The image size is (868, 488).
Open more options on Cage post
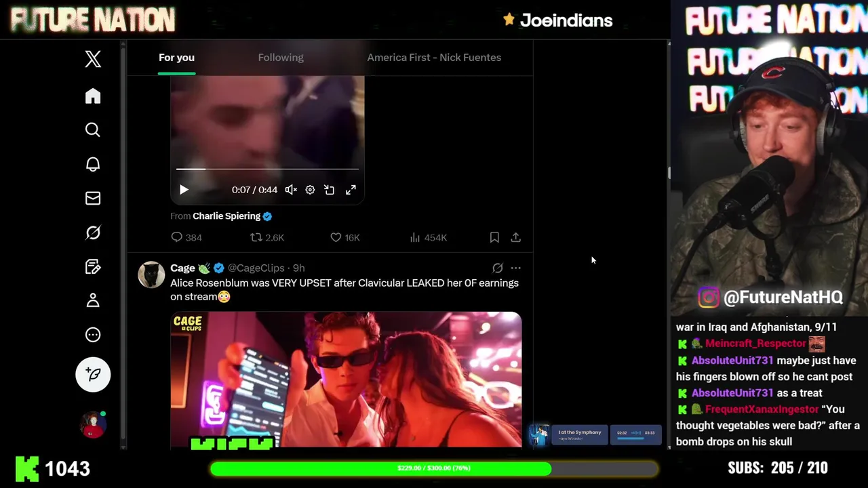[516, 268]
